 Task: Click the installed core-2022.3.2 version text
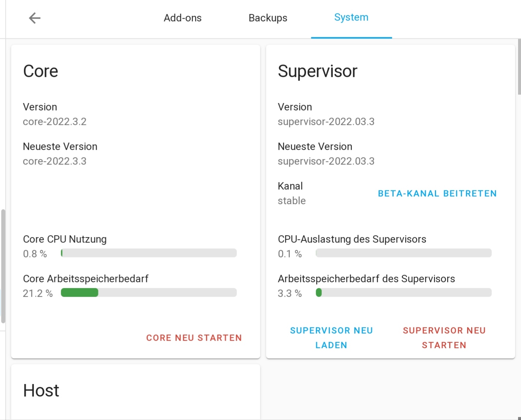pyautogui.click(x=55, y=122)
